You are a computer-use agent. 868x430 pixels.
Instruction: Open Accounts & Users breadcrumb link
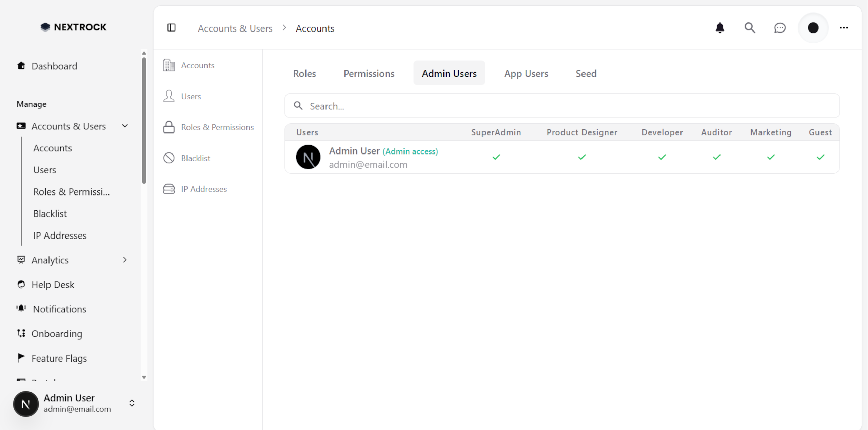tap(235, 28)
